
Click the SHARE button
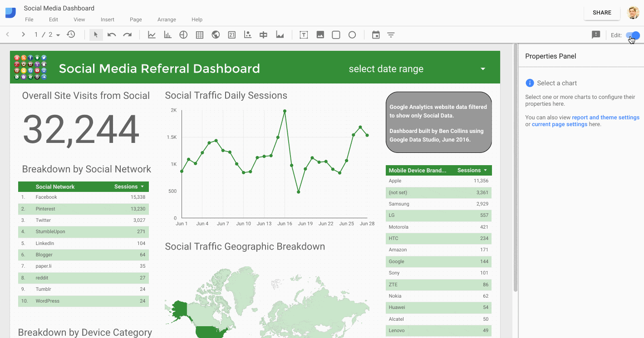601,12
